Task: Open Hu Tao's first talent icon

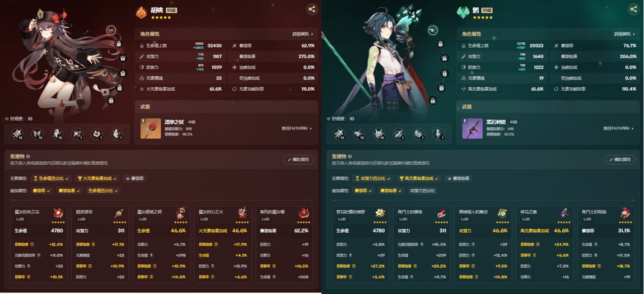Action: pos(17,133)
